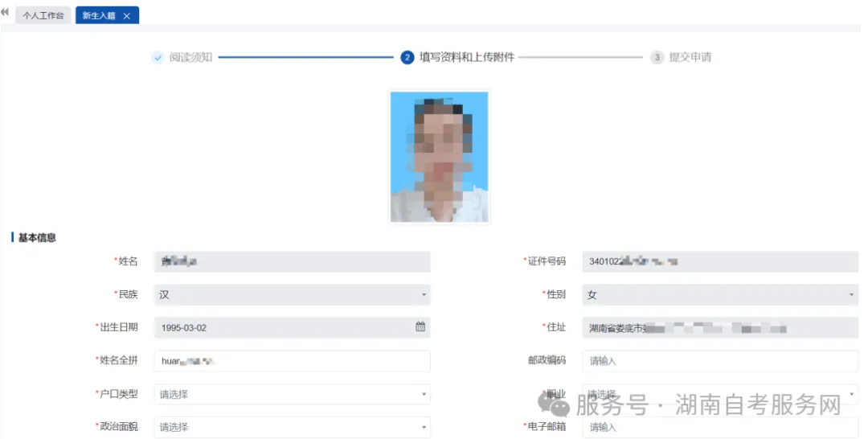Click the double-arrow collapse icon at top left
The image size is (868, 439).
point(6,14)
